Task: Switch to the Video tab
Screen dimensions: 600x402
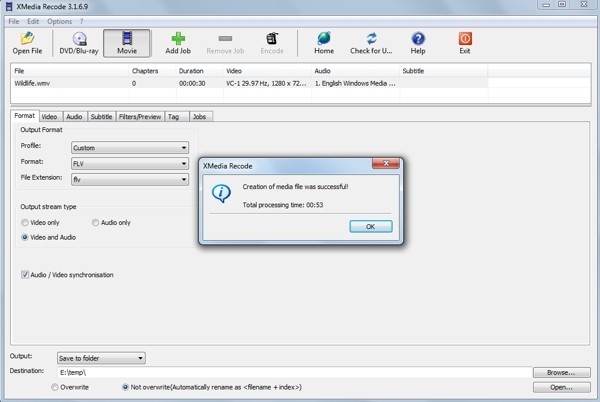Action: pos(49,117)
